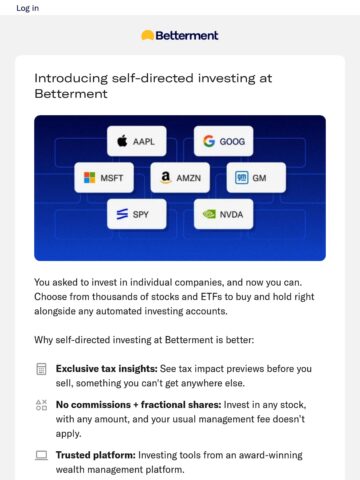The width and height of the screenshot is (360, 480).
Task: Click the Exclusive tax insights bold text
Action: pyautogui.click(x=106, y=369)
